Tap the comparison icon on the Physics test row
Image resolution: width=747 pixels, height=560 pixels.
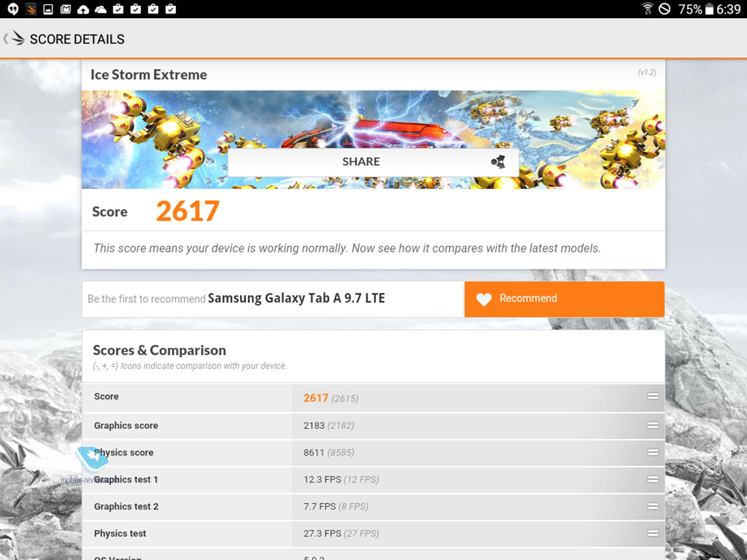[653, 533]
